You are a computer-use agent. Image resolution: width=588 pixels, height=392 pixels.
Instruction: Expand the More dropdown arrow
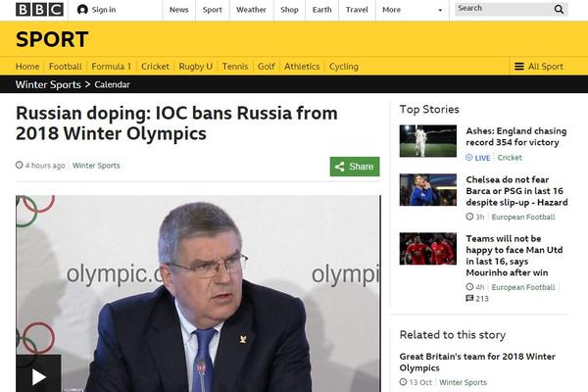[x=440, y=10]
